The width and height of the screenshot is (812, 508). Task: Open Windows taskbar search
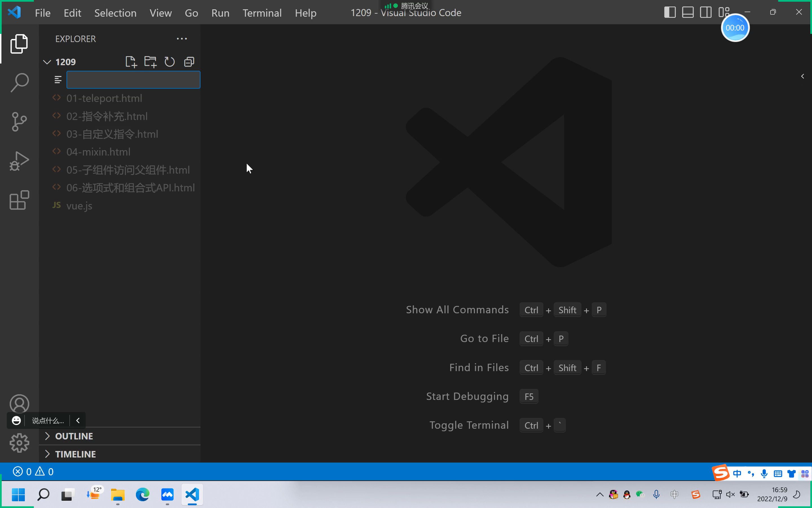click(x=43, y=494)
